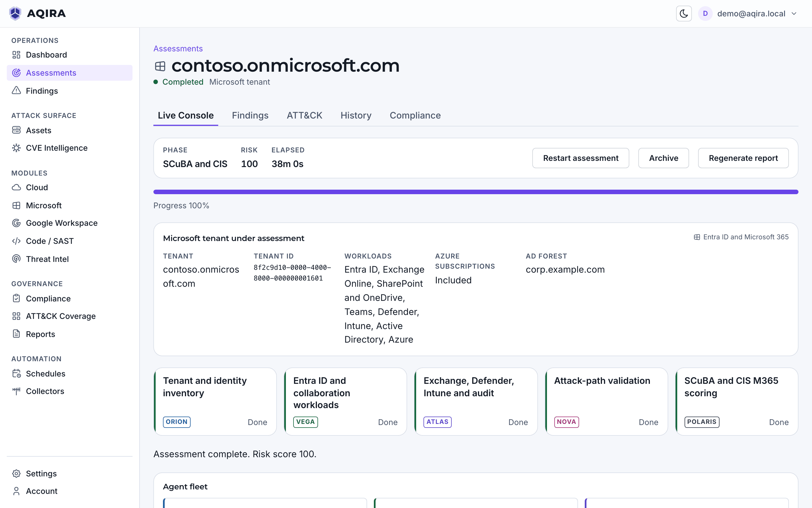The width and height of the screenshot is (812, 508).
Task: Select the Attack-path validation card title
Action: [602, 381]
